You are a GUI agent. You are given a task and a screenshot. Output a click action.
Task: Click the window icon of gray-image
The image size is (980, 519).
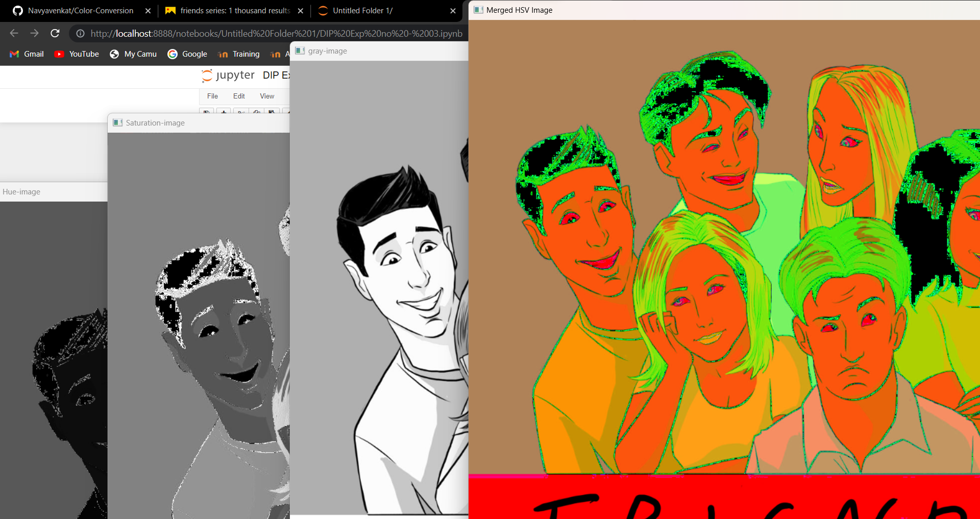300,51
